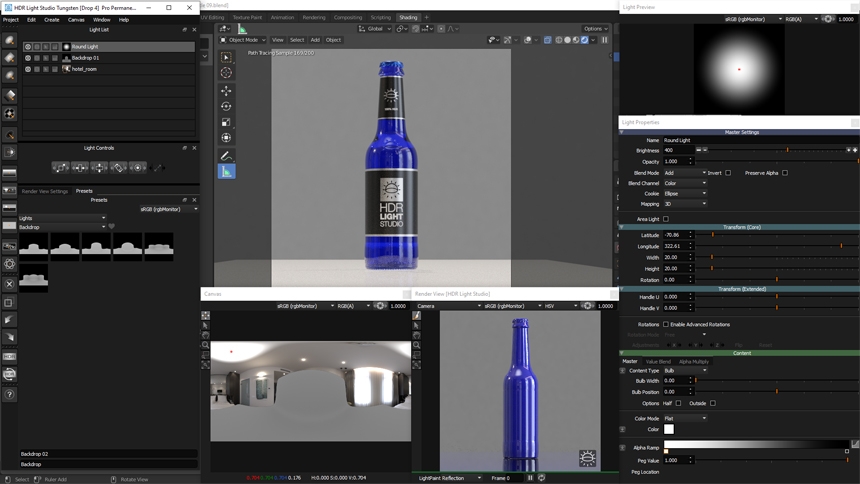Open the Project menu
860x484 pixels.
[10, 20]
